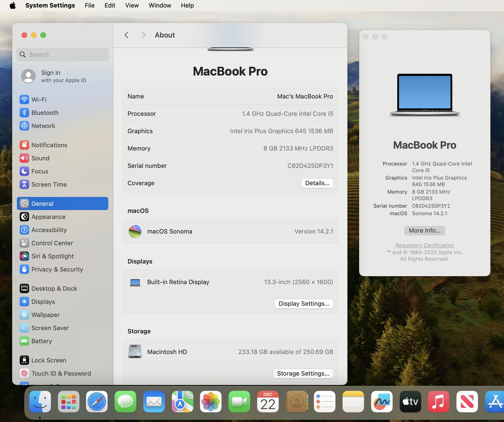
Task: Select Displays in the sidebar
Action: [63, 302]
